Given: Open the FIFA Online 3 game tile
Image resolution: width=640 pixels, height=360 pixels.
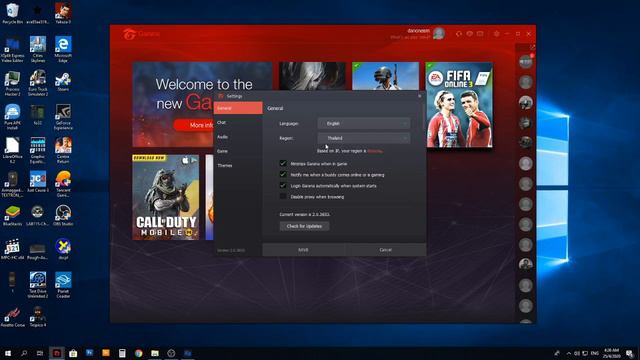Looking at the screenshot, I should click(x=459, y=105).
